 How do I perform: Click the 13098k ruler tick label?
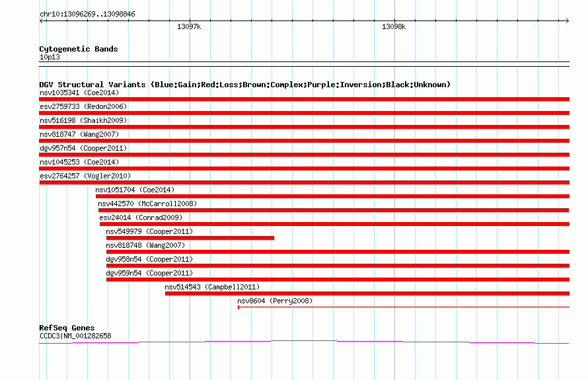(x=393, y=26)
